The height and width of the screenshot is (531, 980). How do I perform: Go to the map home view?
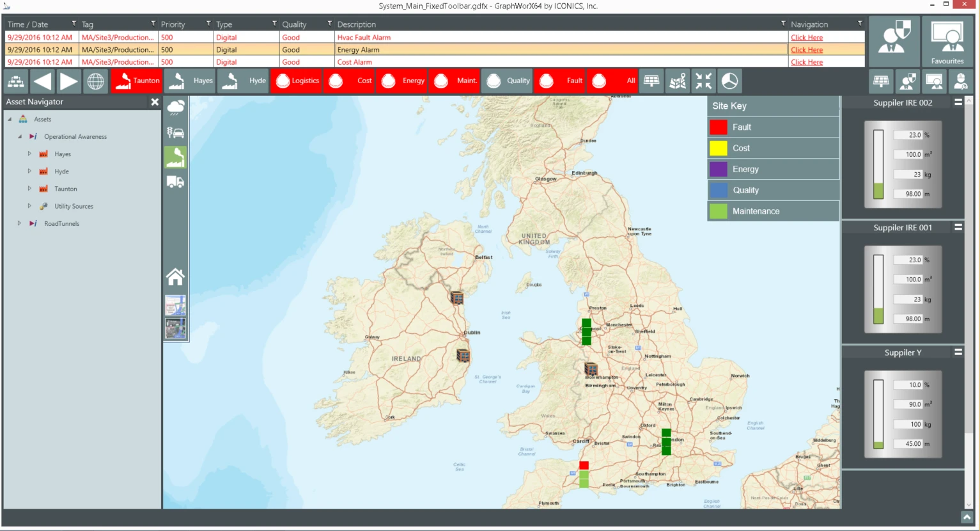[x=175, y=277]
